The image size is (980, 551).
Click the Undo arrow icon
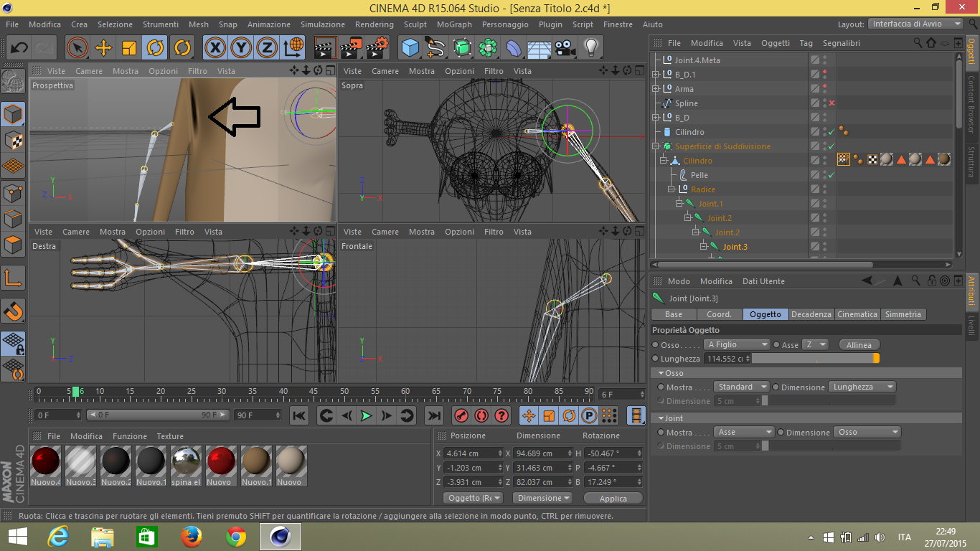click(x=19, y=48)
